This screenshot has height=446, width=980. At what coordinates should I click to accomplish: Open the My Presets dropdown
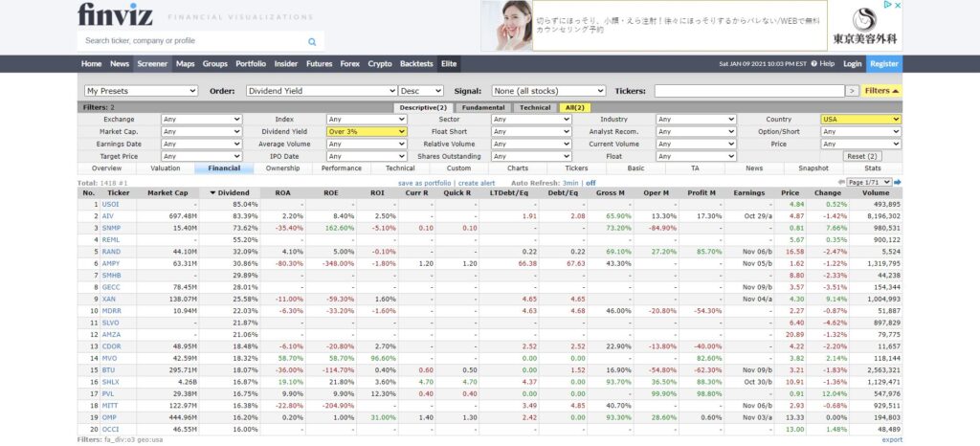[x=141, y=91]
